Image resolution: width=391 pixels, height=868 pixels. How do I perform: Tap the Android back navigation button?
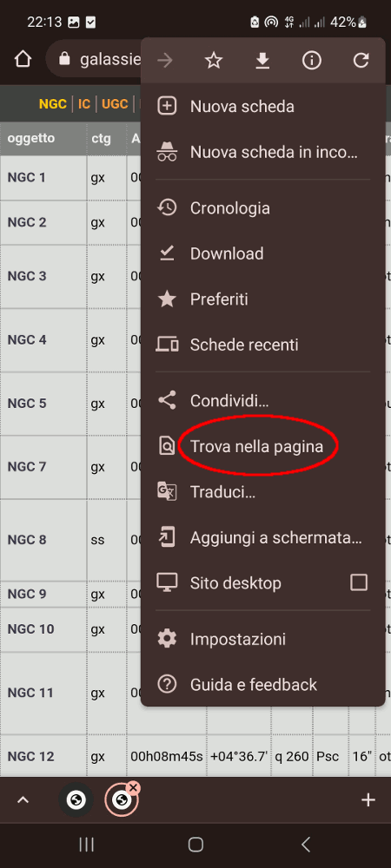(x=305, y=845)
